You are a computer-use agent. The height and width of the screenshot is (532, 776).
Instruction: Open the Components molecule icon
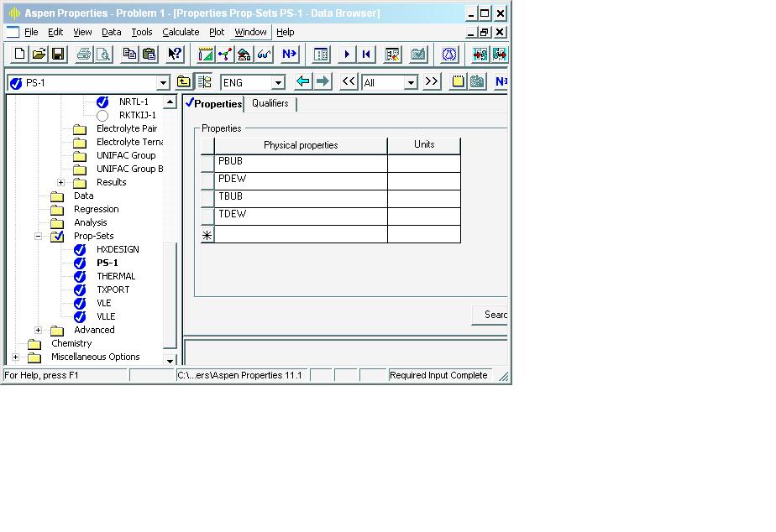coord(225,54)
